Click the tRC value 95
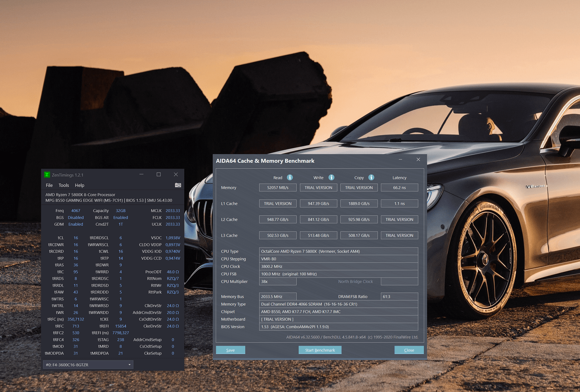The image size is (580, 392). coord(76,272)
